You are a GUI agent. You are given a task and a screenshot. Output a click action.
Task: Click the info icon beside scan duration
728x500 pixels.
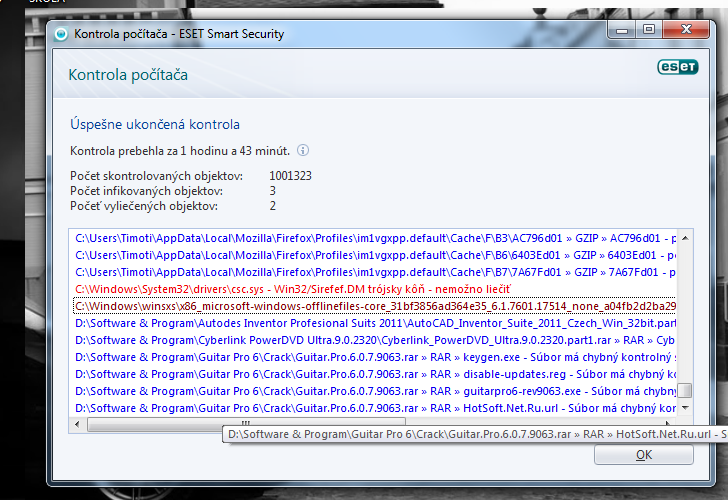click(x=303, y=150)
